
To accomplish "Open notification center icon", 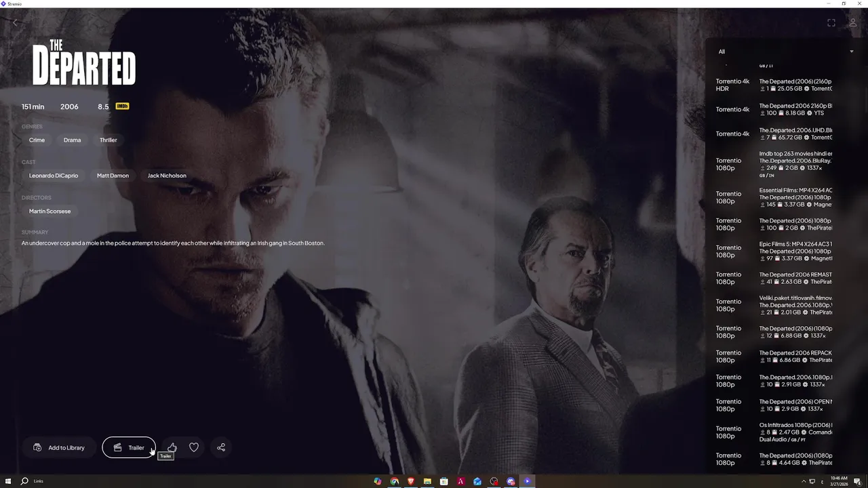I will pos(857,481).
